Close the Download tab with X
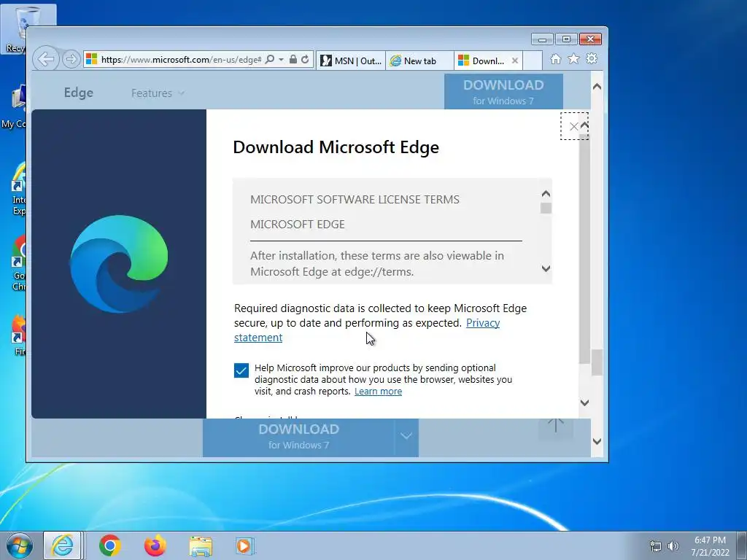The width and height of the screenshot is (747, 560). pyautogui.click(x=515, y=61)
